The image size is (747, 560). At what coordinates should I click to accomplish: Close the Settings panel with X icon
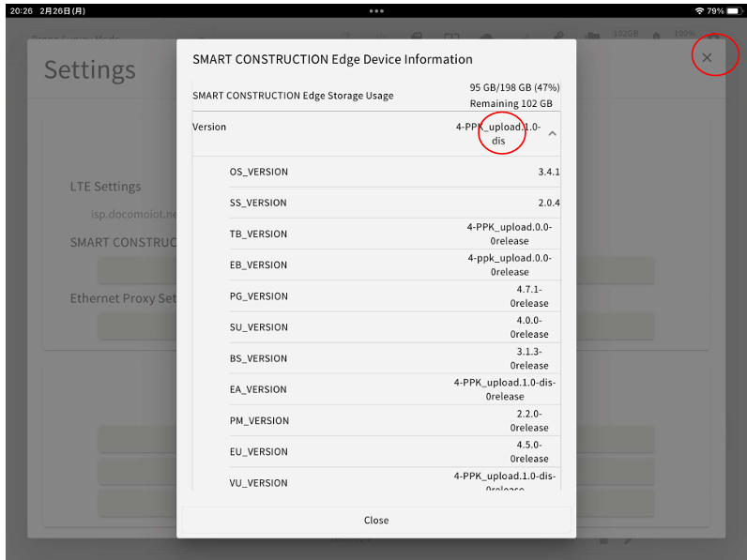click(x=707, y=57)
